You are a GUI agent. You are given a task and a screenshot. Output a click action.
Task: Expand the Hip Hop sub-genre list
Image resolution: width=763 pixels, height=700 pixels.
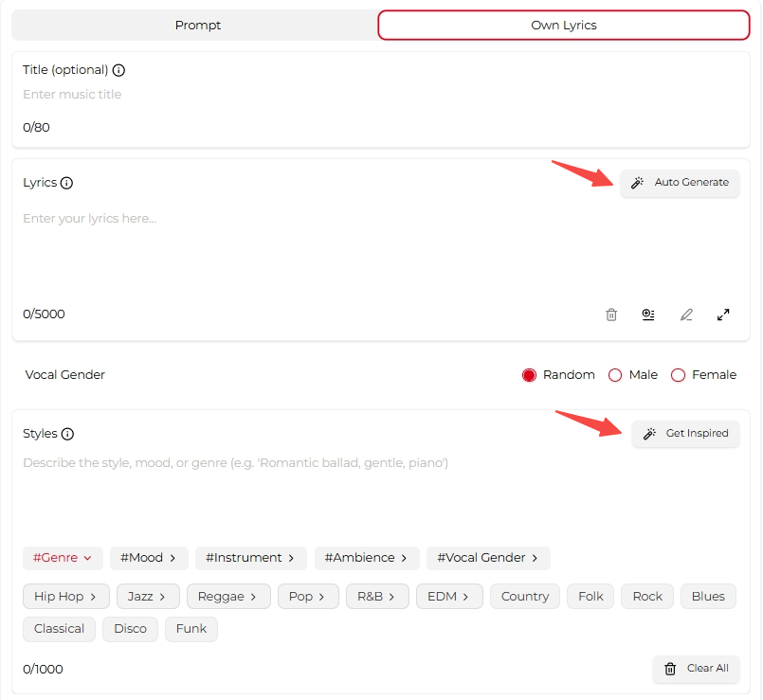[65, 597]
